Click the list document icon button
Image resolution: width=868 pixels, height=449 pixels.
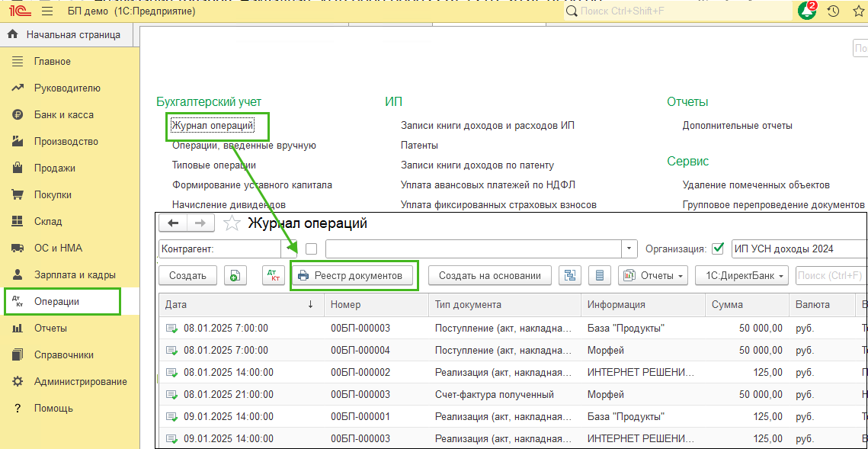[600, 275]
